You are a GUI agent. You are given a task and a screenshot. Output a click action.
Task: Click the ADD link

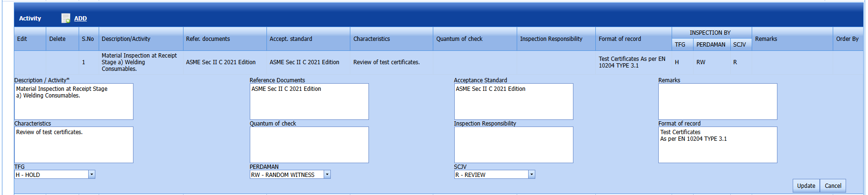81,19
